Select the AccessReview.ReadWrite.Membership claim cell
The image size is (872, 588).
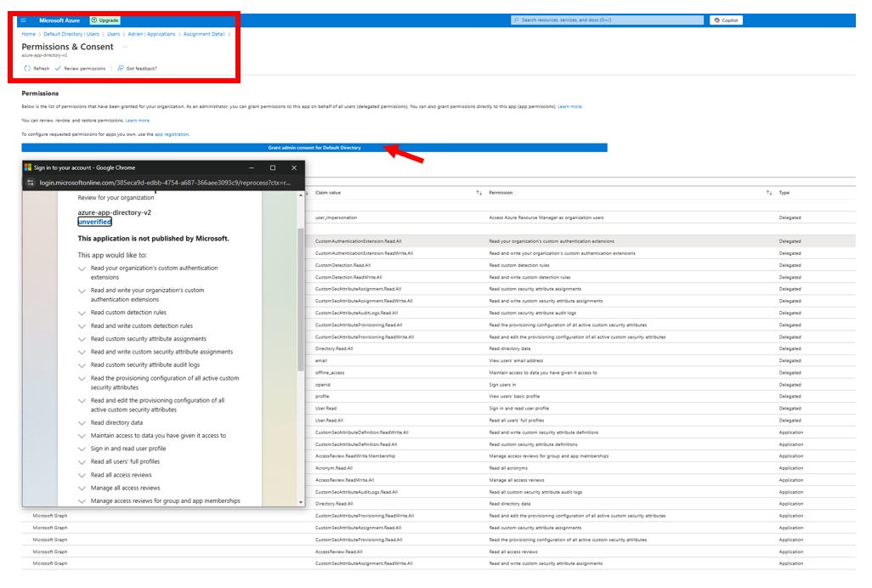[354, 455]
